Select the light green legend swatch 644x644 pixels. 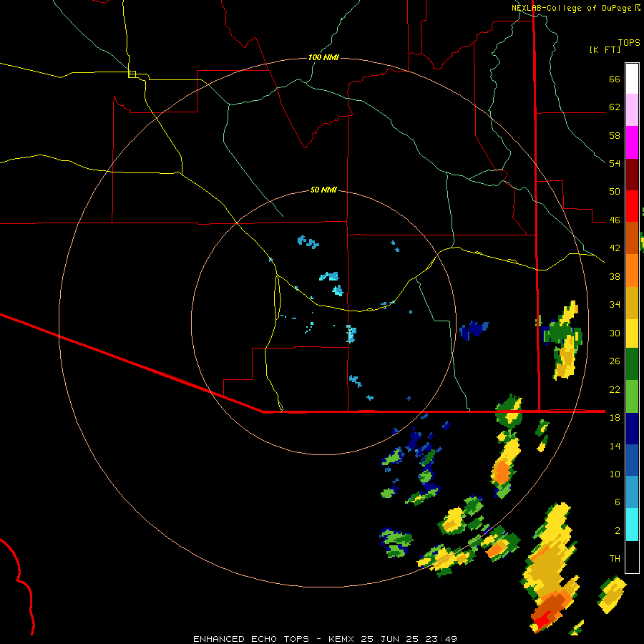pyautogui.click(x=632, y=396)
